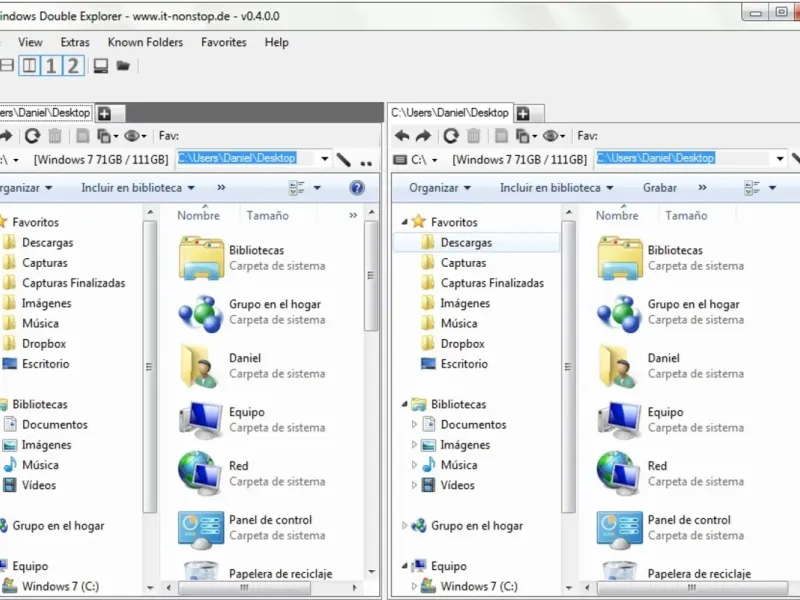Toggle the eye visibility icon in left pane
This screenshot has height=600, width=800.
tap(132, 136)
